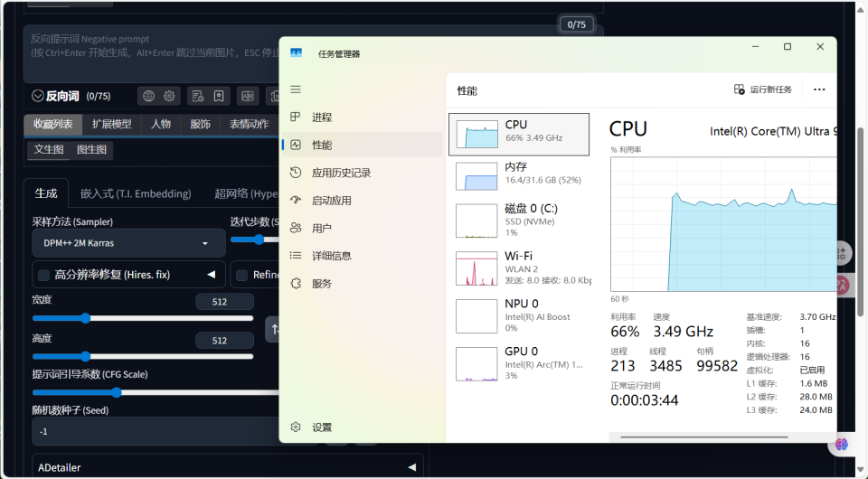The height and width of the screenshot is (479, 868).
Task: Click the document-edit icon in 反向词 toolbar
Action: pos(198,96)
